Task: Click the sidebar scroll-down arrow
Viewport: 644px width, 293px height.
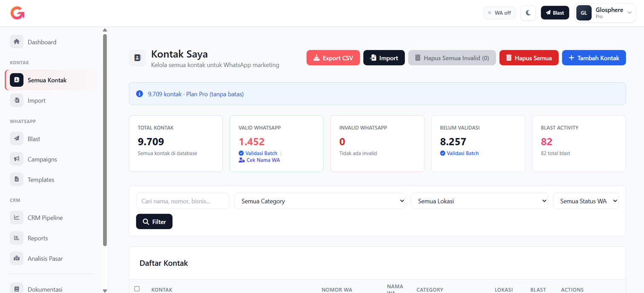Action: [105, 290]
